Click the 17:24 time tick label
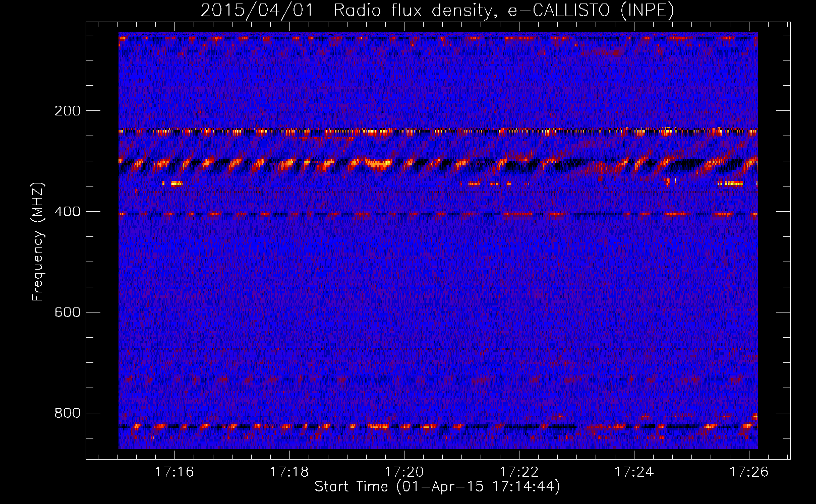The width and height of the screenshot is (816, 504). pyautogui.click(x=634, y=472)
